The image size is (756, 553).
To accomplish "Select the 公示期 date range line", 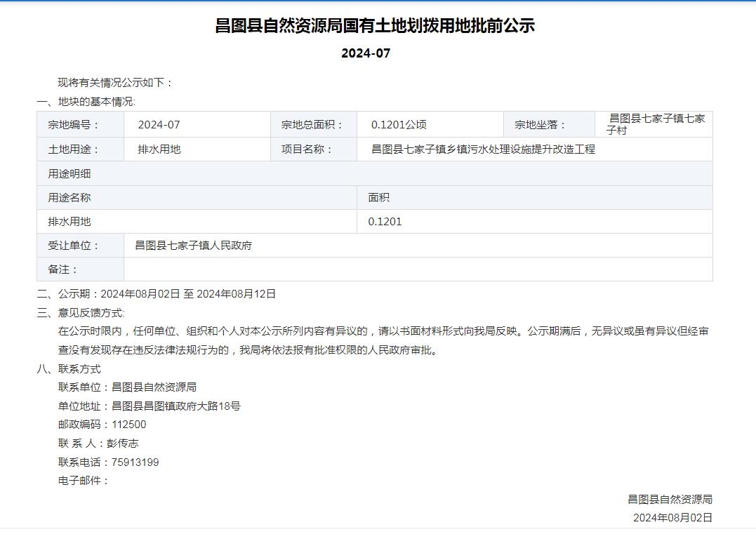I will point(157,294).
